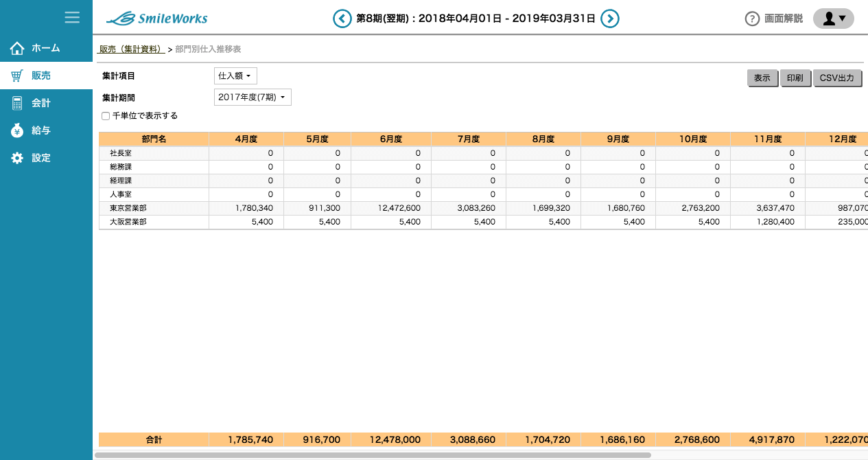Image resolution: width=868 pixels, height=460 pixels.
Task: Click cell value 911,300
Action: (x=325, y=208)
